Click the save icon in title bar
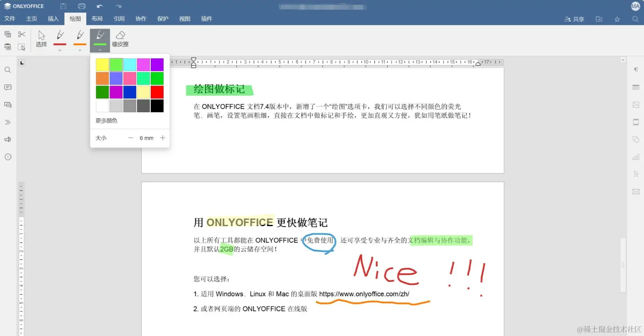The width and height of the screenshot is (644, 336). point(63,6)
